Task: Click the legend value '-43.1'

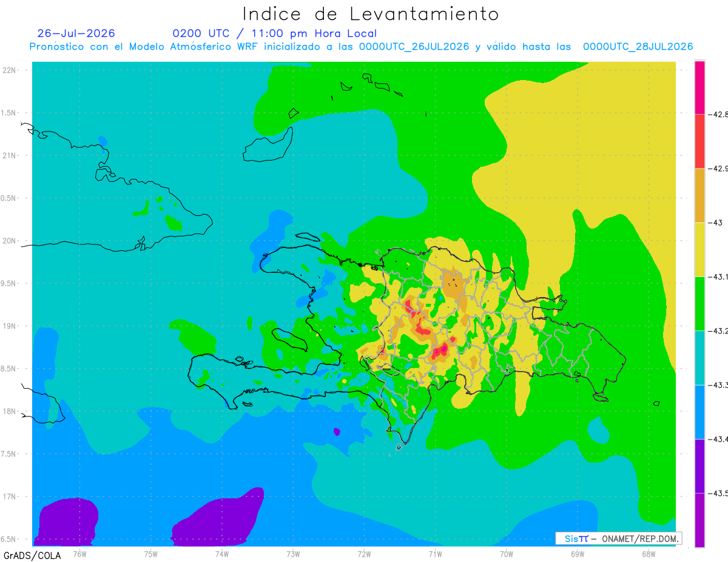Action: click(718, 276)
